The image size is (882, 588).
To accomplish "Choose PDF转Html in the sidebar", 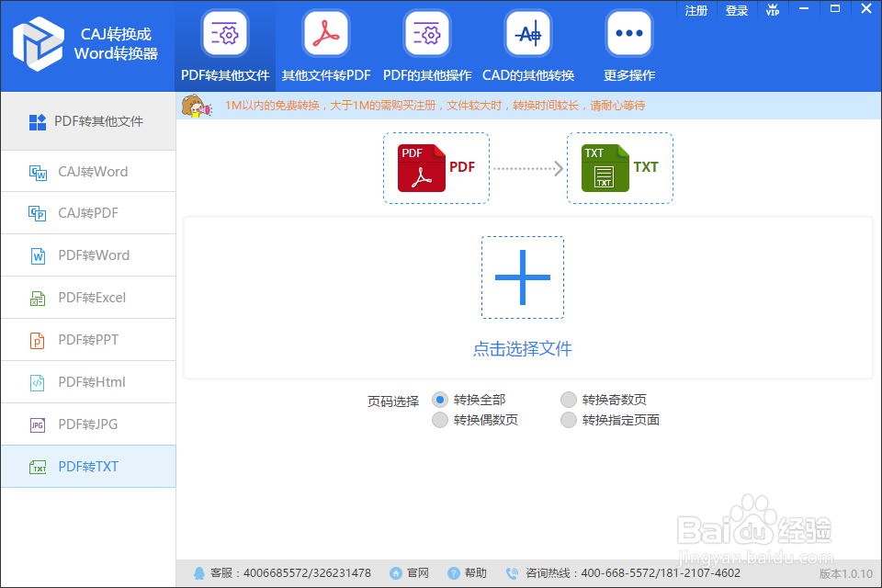I will point(88,382).
